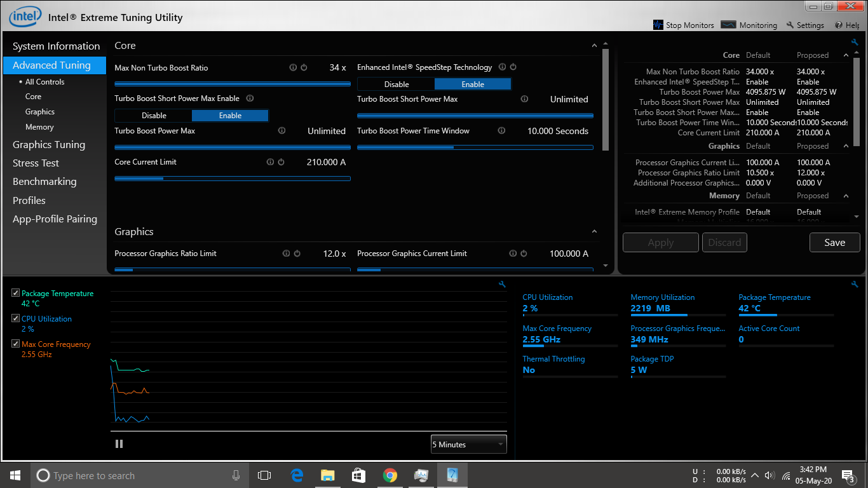
Task: Open the 5 Minutes time range dropdown
Action: 468,444
